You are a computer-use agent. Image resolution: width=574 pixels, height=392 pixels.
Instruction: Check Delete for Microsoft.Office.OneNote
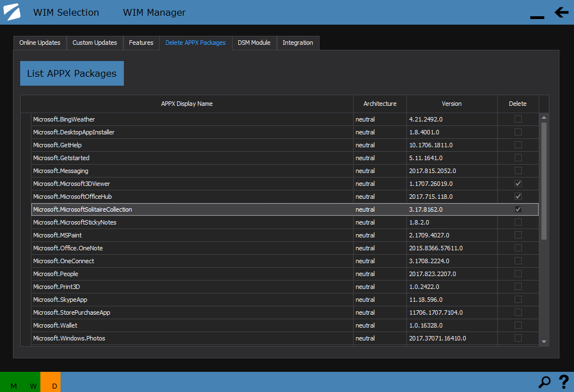pos(518,248)
